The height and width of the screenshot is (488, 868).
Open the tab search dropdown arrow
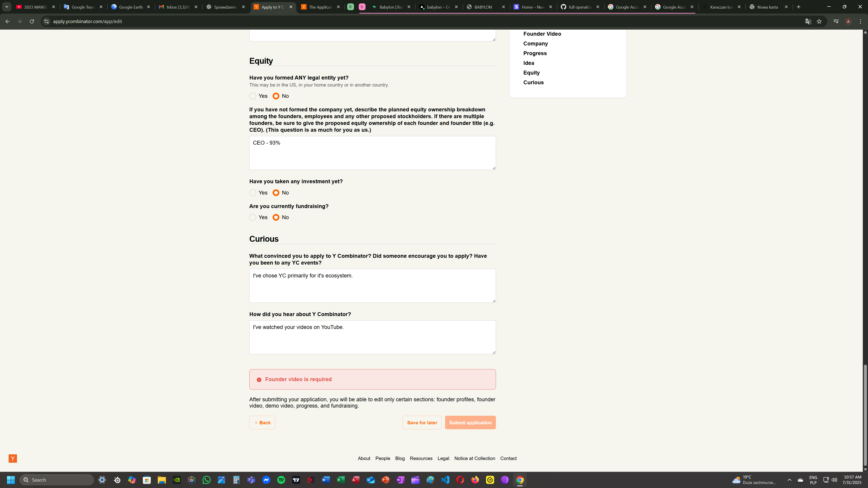click(x=7, y=7)
